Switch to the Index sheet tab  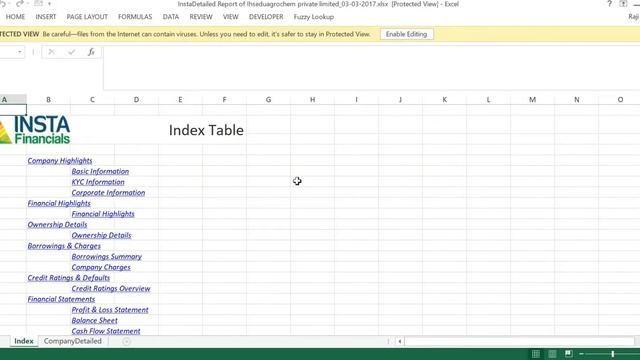pos(24,341)
